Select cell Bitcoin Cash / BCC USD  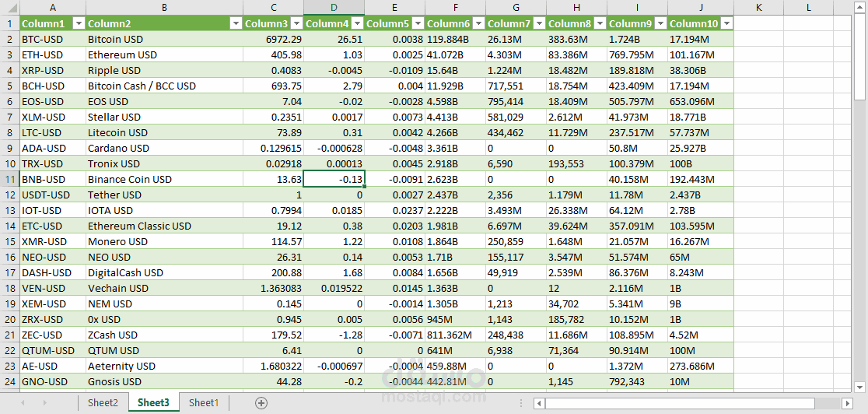tap(164, 86)
